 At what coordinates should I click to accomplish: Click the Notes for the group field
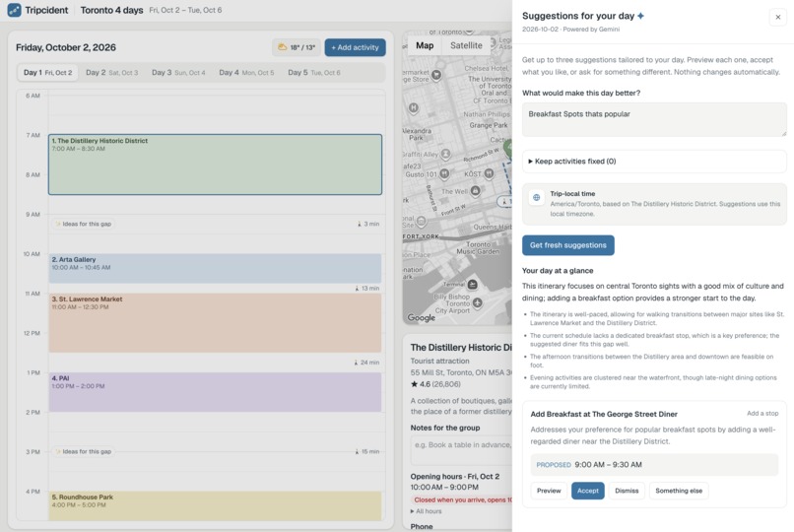pos(461,450)
